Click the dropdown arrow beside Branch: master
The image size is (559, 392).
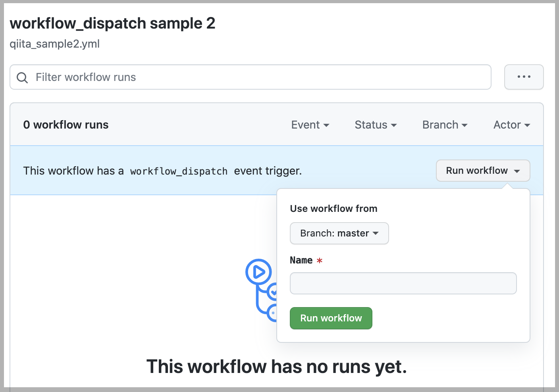coord(376,233)
